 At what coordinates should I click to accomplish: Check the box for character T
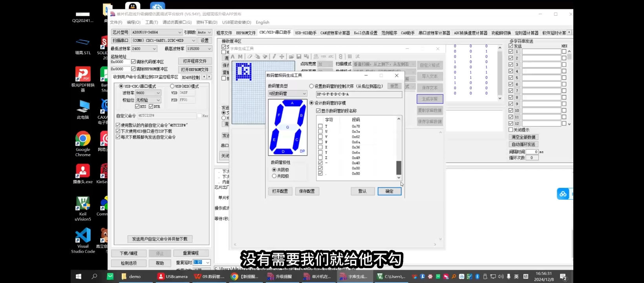320,126
